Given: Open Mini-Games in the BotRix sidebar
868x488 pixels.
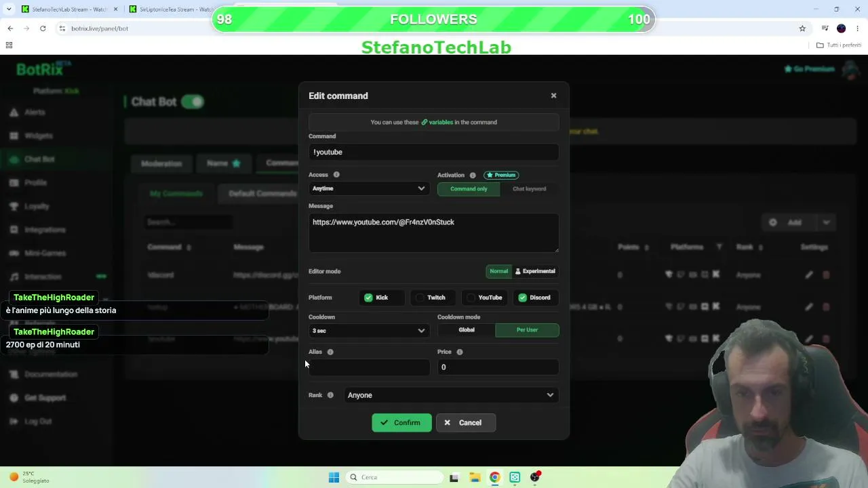Looking at the screenshot, I should (45, 253).
